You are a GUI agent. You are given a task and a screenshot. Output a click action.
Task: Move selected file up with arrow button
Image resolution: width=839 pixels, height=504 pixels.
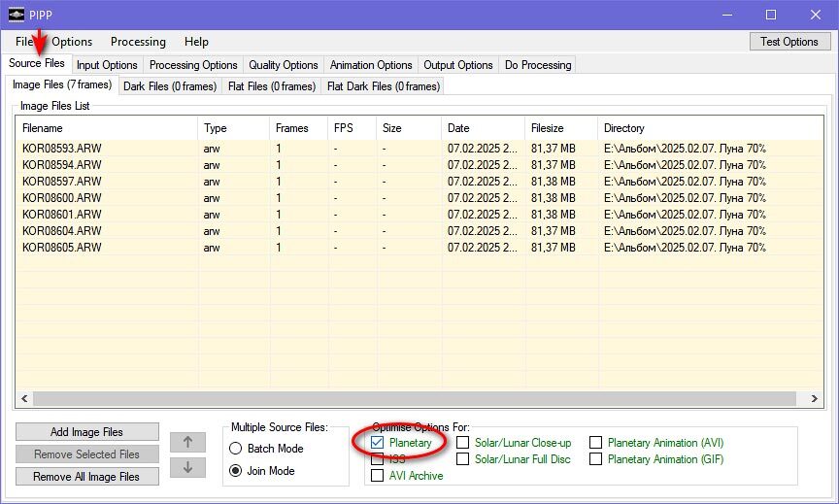[x=187, y=443]
